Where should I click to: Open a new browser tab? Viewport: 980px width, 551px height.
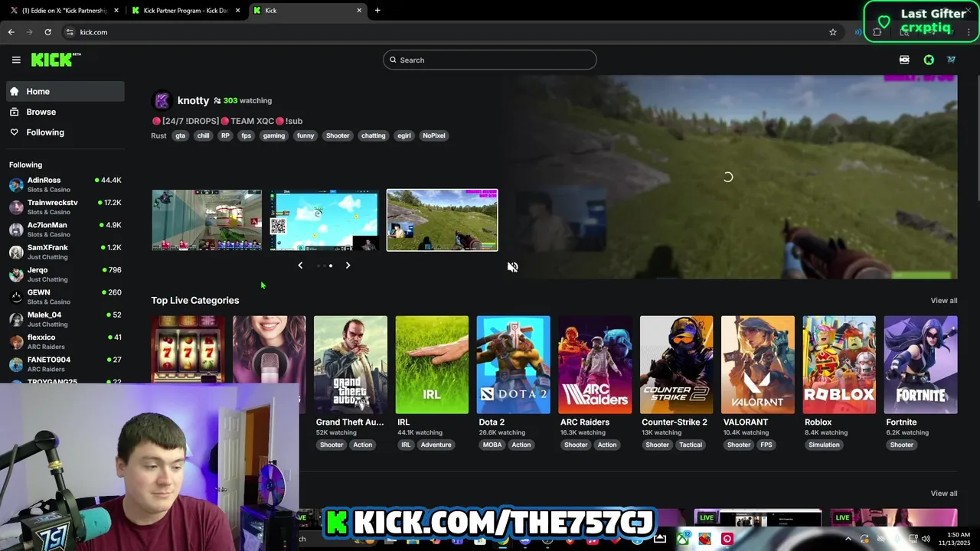coord(377,11)
